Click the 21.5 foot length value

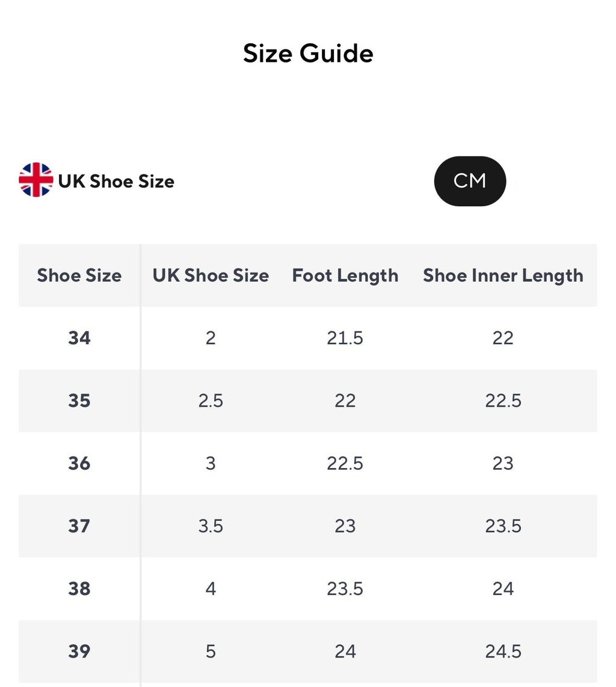(x=345, y=338)
